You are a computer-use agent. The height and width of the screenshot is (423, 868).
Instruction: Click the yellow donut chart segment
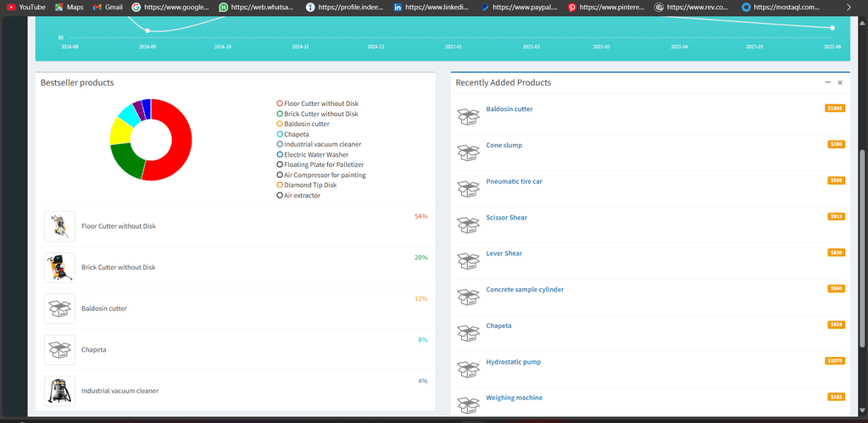(x=120, y=131)
